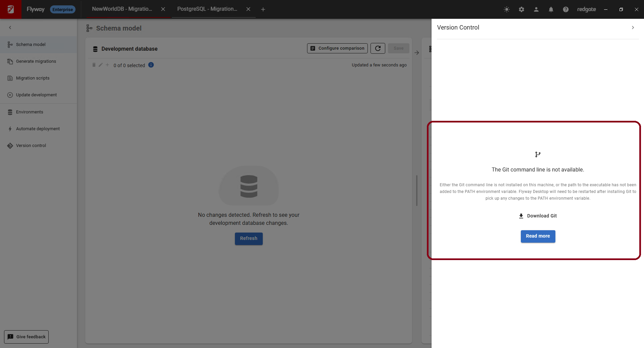Open Schema model in sidebar
644x348 pixels.
coord(39,45)
